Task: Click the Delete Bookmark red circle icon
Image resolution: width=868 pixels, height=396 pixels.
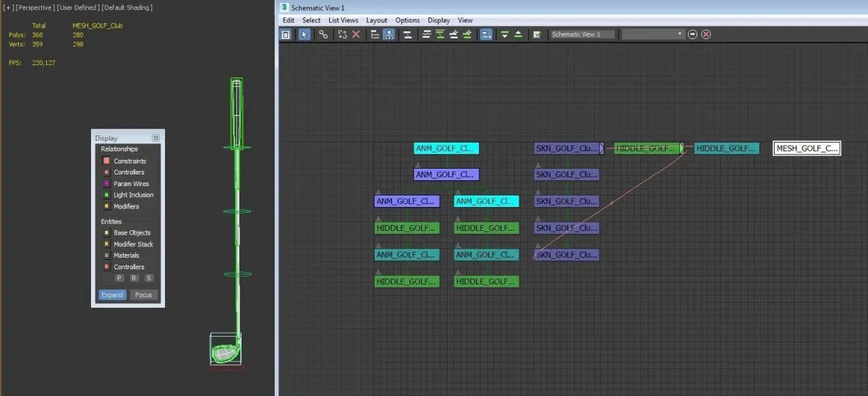Action: pos(706,34)
